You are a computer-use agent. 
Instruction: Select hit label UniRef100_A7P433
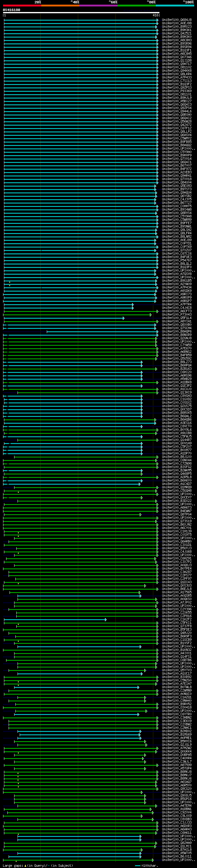pyautogui.click(x=177, y=78)
